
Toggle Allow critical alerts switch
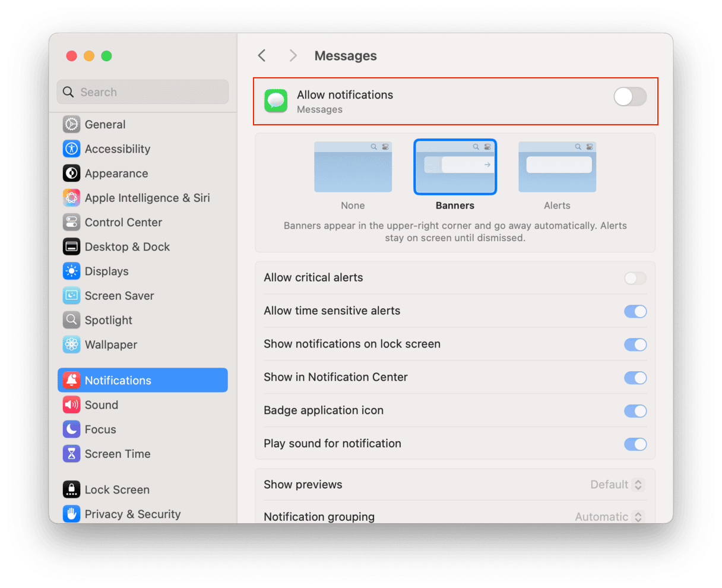click(635, 278)
